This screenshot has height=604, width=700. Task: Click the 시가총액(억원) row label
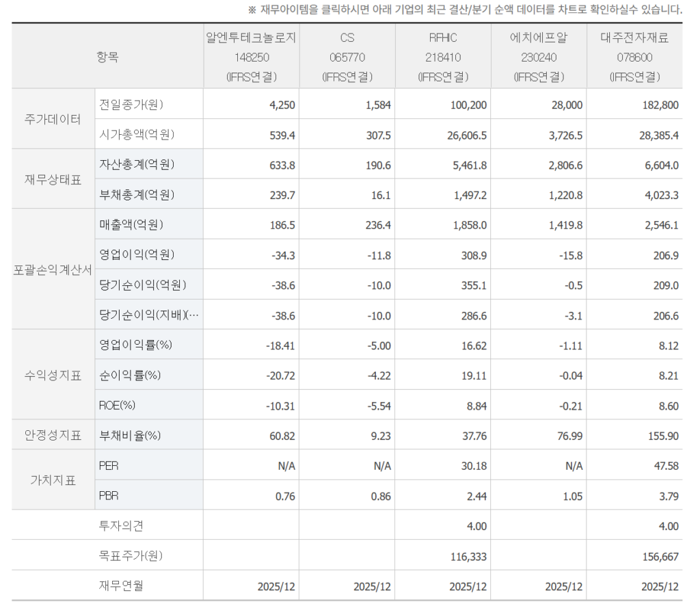137,134
